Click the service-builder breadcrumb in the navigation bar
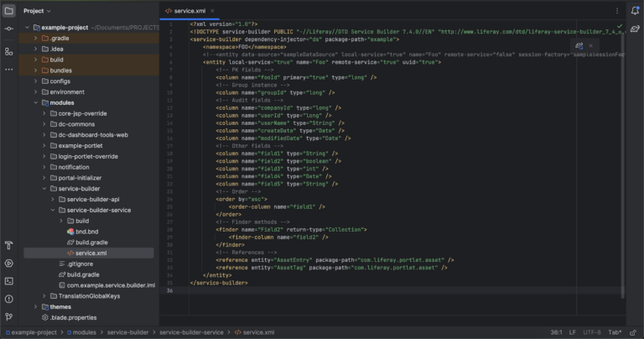 click(x=129, y=332)
